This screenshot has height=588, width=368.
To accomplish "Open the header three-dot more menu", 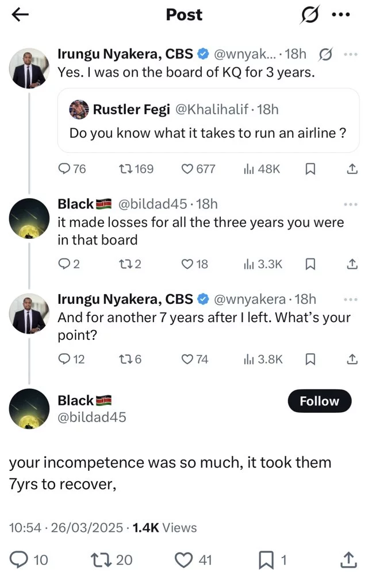I will pos(341,16).
